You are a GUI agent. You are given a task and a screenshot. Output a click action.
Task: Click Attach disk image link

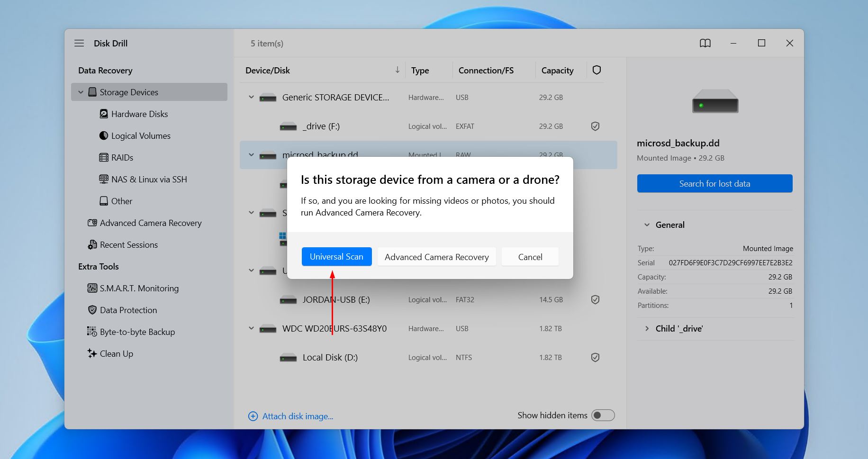click(x=297, y=416)
